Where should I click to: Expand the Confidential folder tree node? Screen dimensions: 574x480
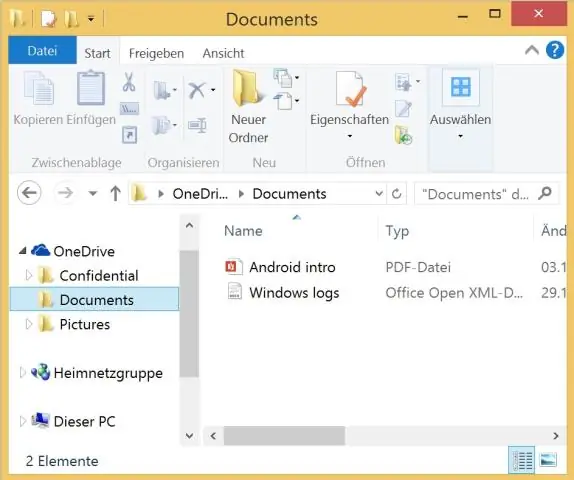pos(29,275)
